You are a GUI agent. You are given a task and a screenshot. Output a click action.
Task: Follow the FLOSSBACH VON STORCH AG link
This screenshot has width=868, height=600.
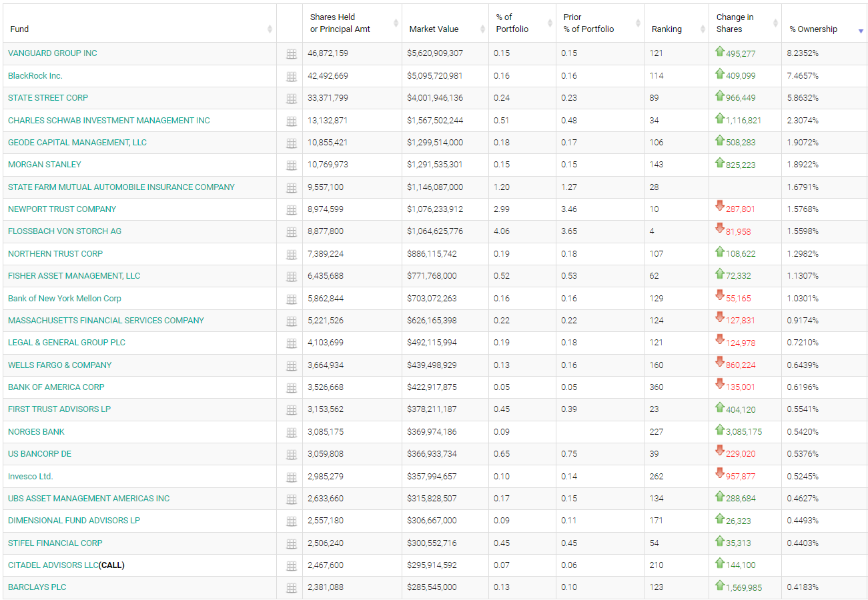65,231
